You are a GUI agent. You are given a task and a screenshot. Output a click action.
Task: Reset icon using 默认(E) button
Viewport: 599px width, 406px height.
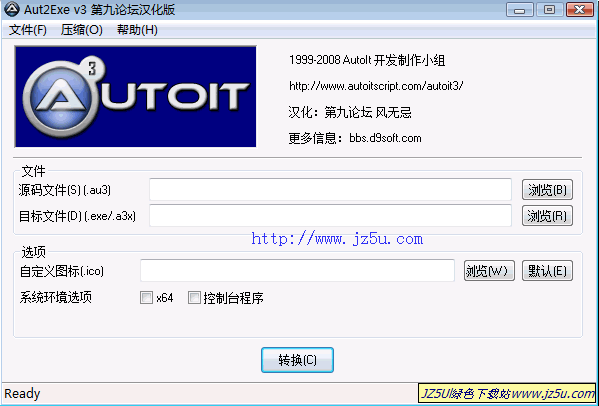[547, 271]
